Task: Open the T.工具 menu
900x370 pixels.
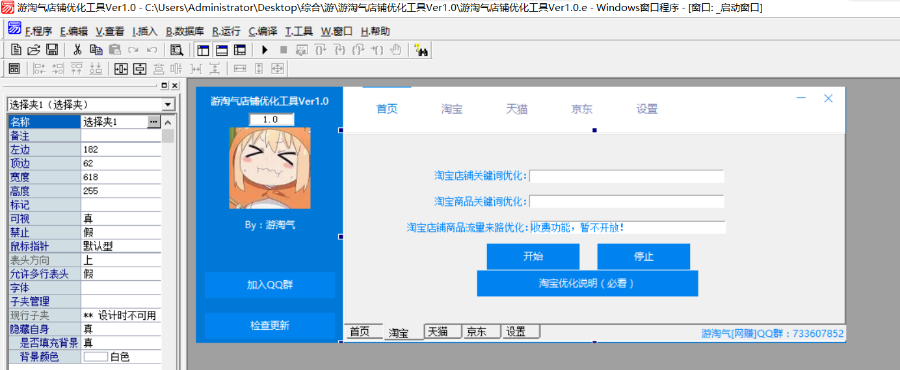Action: click(298, 32)
